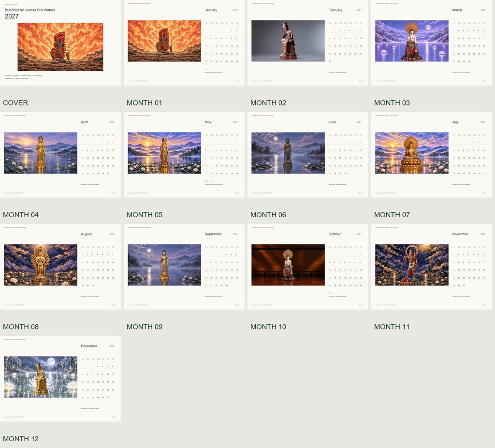The height and width of the screenshot is (448, 495).
Task: Click the MONTH 10 label
Action: coord(268,327)
